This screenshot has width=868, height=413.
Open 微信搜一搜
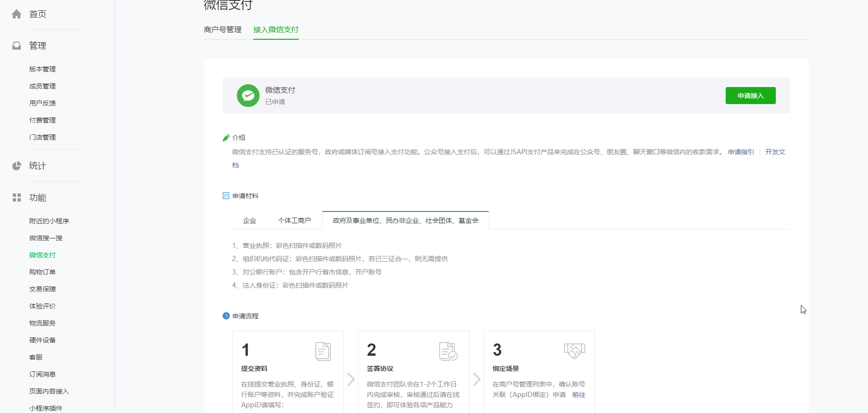pos(46,238)
